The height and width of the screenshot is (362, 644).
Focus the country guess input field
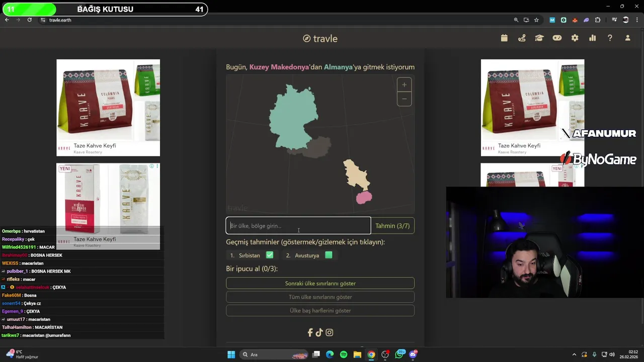[298, 226]
